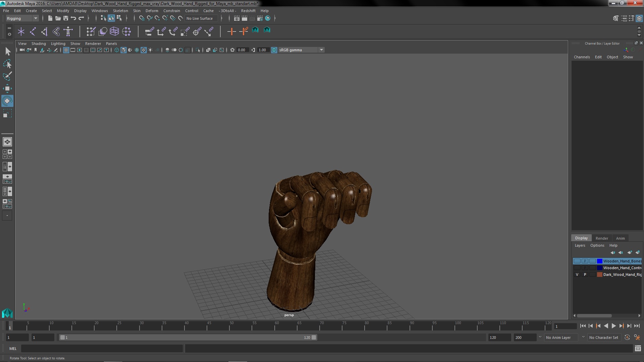Click No Live Surface field
Screen dimensions: 644x362
click(200, 18)
